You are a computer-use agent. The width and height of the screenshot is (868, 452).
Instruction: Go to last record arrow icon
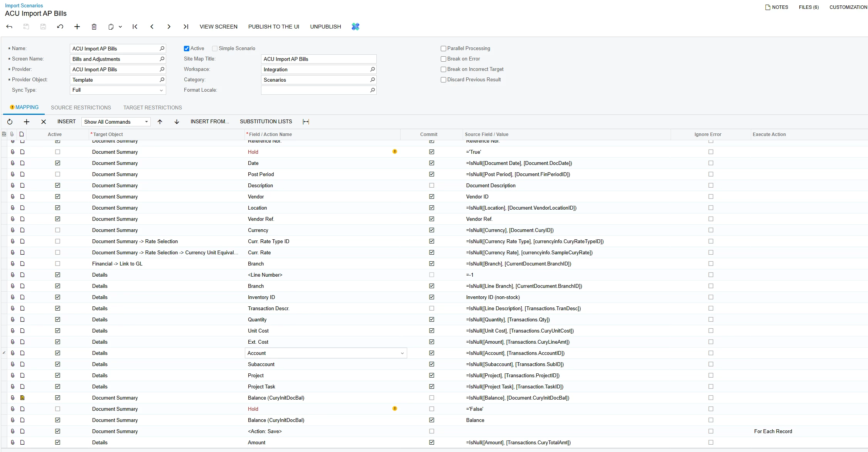click(186, 27)
